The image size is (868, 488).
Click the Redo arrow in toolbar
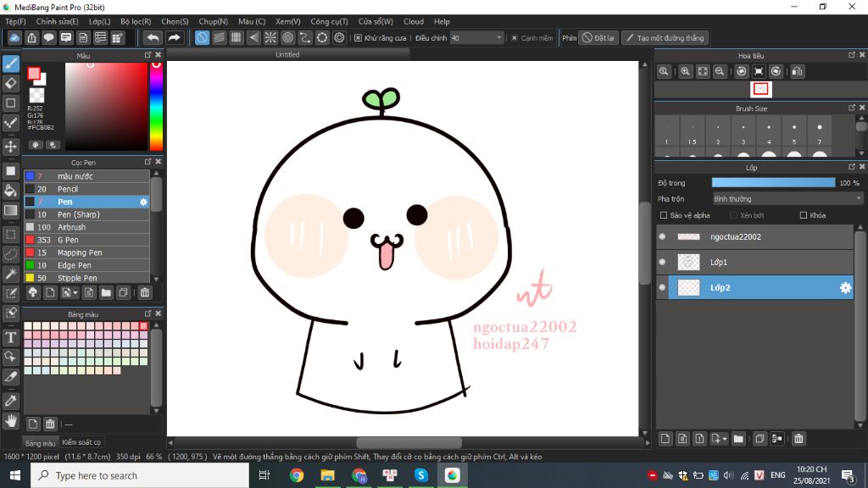coord(174,37)
